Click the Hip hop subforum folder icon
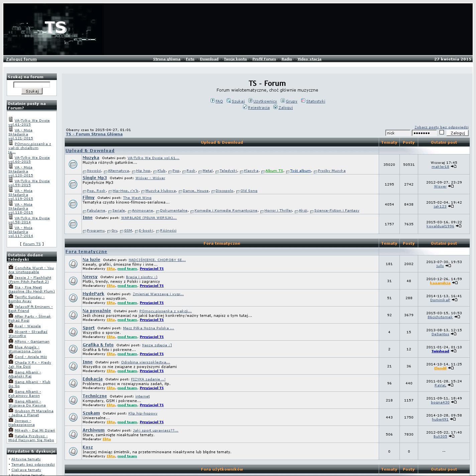 [x=134, y=171]
